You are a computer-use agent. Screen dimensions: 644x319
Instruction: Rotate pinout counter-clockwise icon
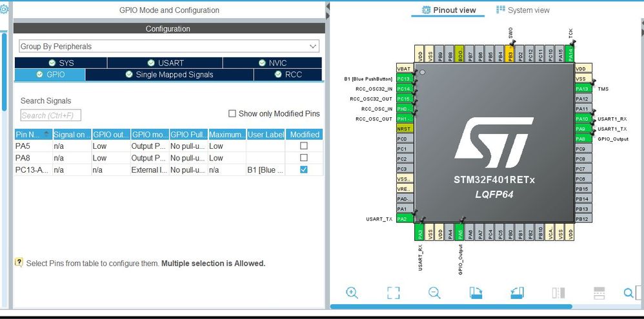tap(517, 293)
